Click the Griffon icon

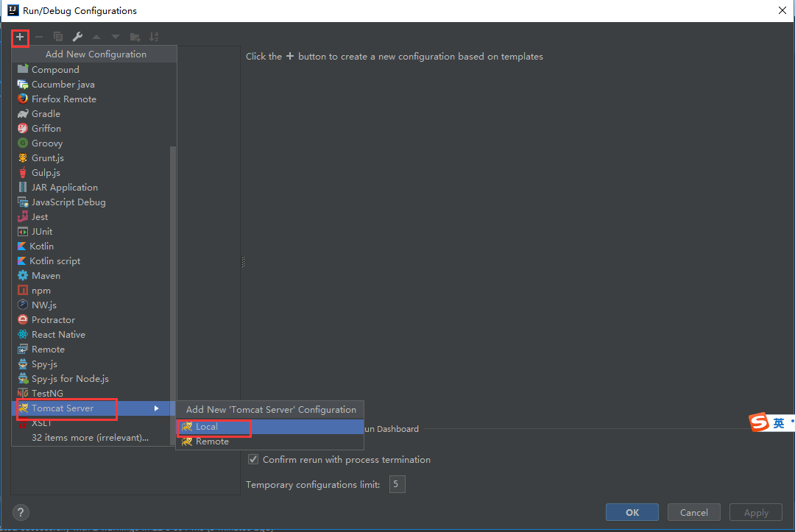(23, 128)
